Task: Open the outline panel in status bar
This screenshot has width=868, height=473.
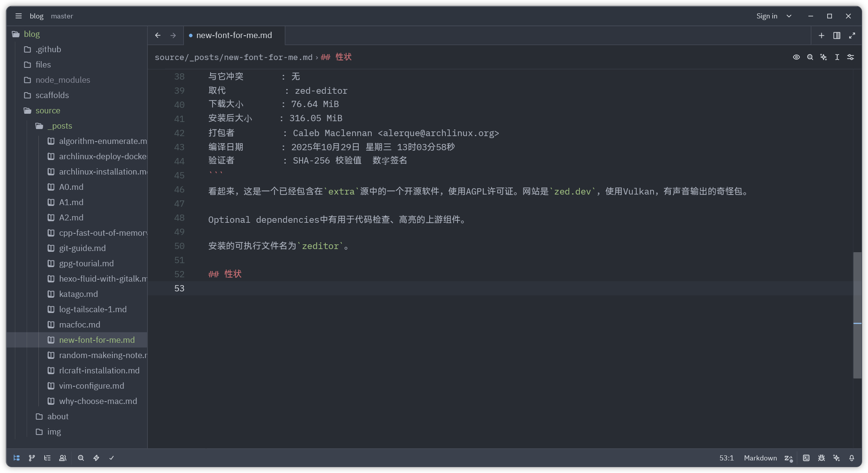Action: [x=47, y=458]
